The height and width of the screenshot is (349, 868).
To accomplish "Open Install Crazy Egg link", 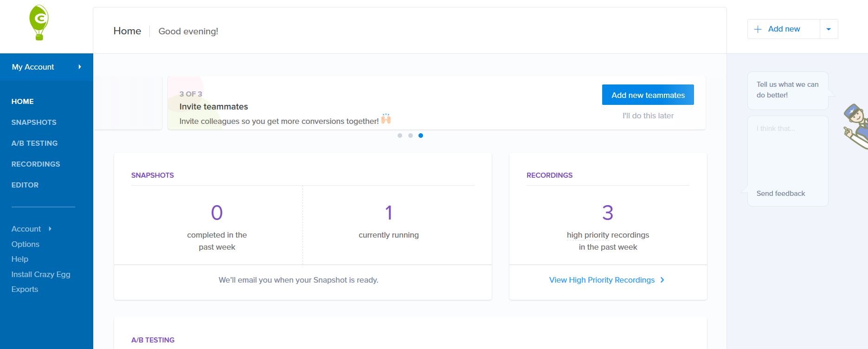I will [x=41, y=274].
